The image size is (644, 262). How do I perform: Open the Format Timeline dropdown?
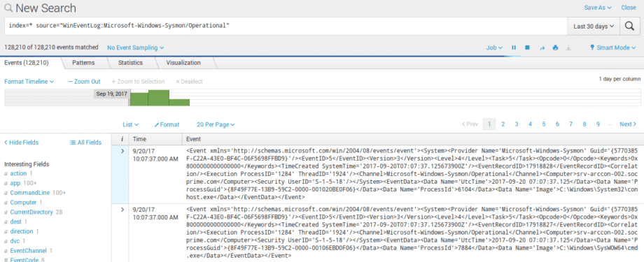pos(29,82)
